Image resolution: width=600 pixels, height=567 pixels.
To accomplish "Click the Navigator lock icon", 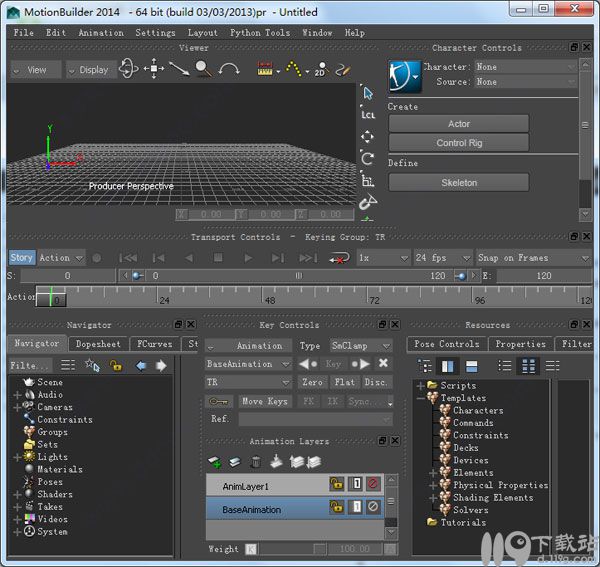I will coord(116,366).
